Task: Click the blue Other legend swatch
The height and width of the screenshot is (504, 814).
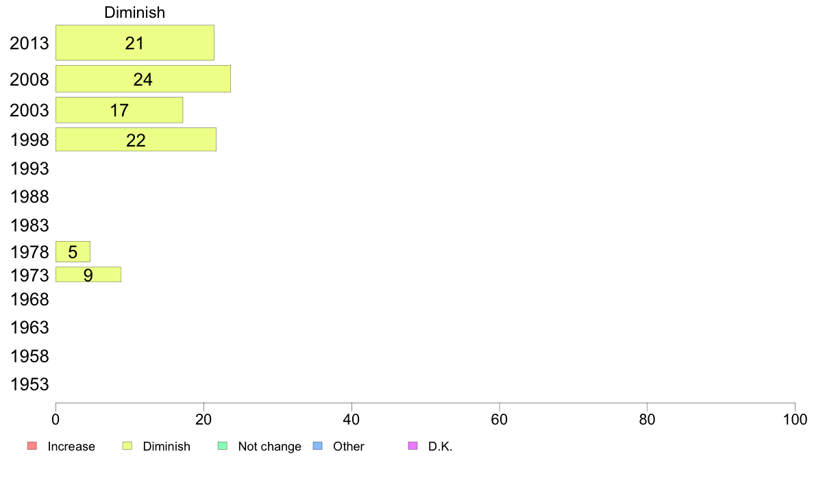Action: pos(317,446)
